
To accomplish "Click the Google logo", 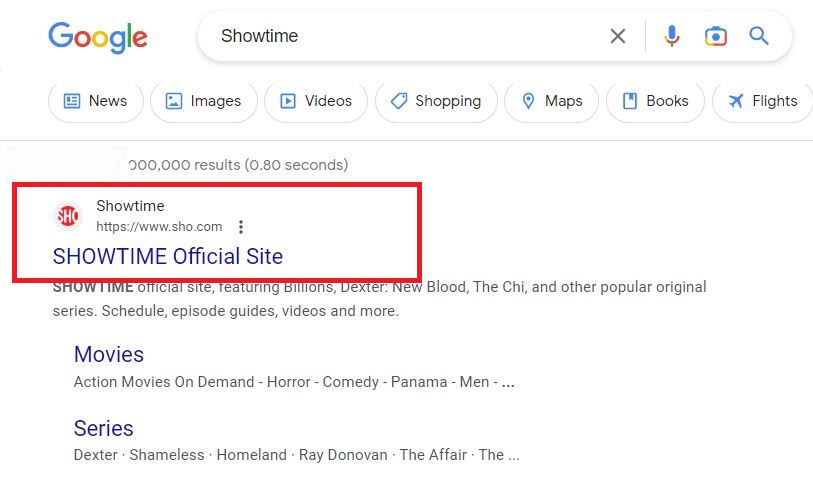I will click(x=98, y=37).
